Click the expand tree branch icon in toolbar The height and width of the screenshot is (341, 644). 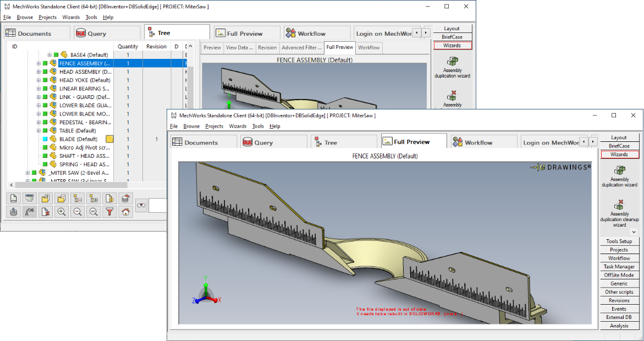[x=93, y=199]
